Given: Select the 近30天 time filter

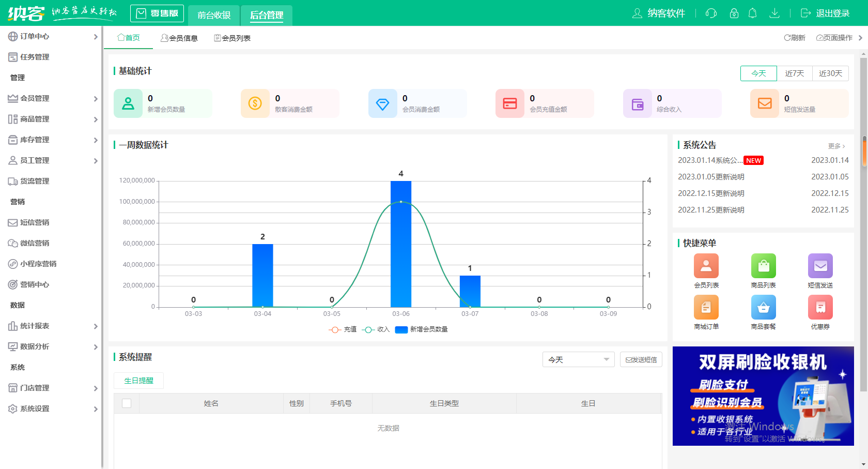Looking at the screenshot, I should pyautogui.click(x=830, y=73).
